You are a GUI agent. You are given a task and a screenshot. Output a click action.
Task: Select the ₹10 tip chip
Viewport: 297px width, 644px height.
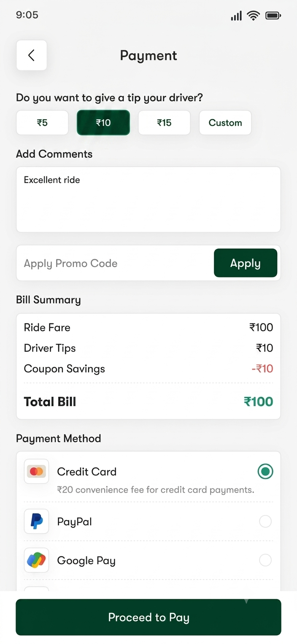103,123
